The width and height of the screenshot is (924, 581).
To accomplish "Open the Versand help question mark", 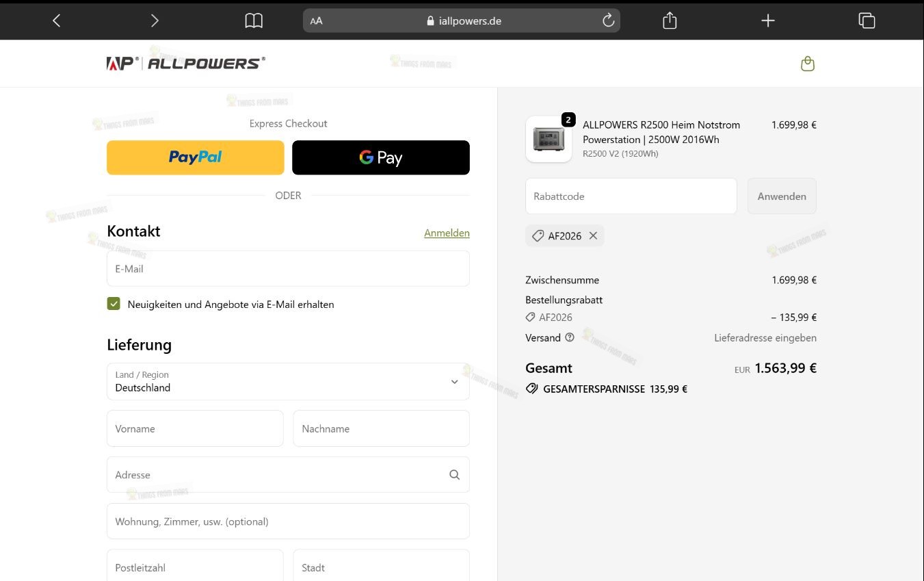I will coord(570,337).
